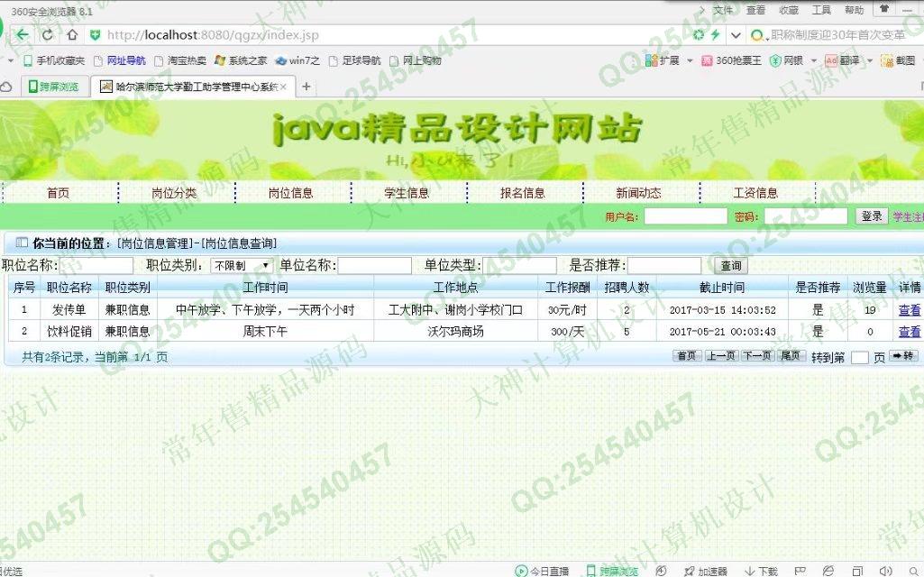Open the 网址导航 bookmark
This screenshot has width=924, height=577.
[x=120, y=60]
